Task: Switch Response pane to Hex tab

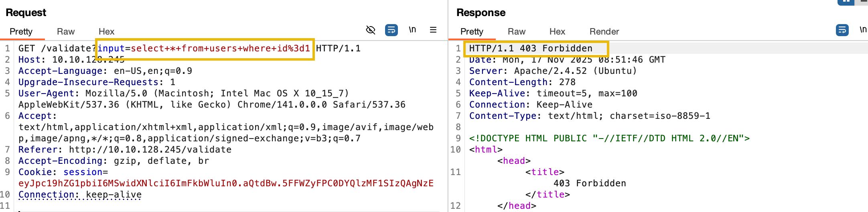Action: pos(557,31)
